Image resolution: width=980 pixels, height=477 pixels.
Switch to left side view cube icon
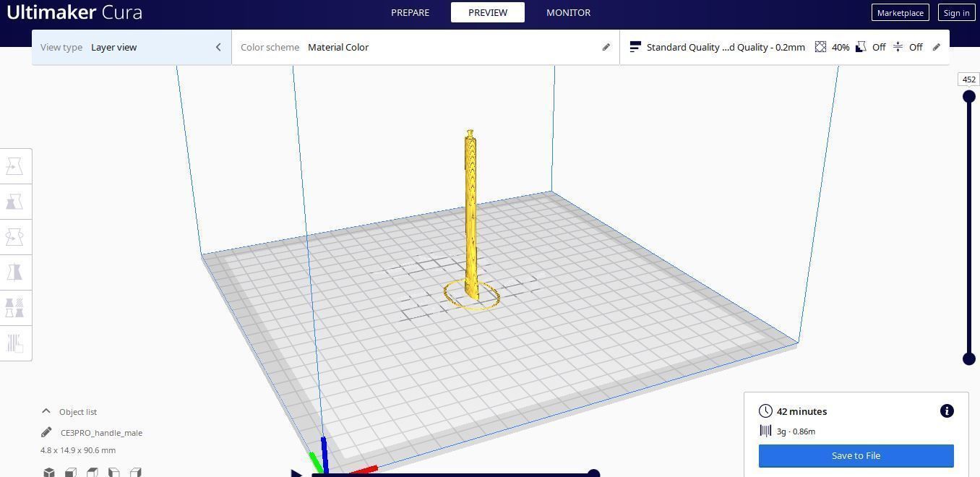tap(114, 472)
